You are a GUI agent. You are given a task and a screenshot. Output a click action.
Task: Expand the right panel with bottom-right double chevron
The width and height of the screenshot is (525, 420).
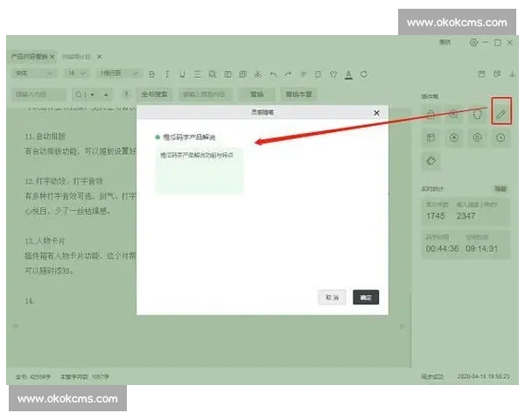pos(402,325)
